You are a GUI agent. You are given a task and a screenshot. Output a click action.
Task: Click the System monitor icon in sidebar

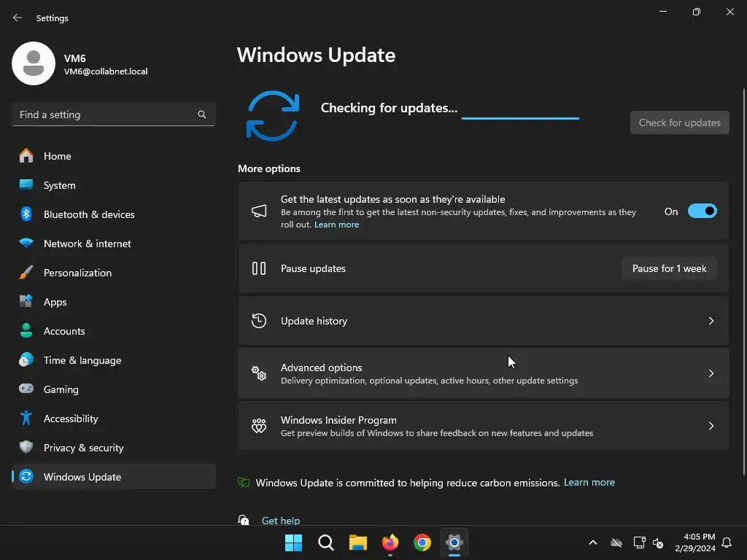tap(26, 184)
